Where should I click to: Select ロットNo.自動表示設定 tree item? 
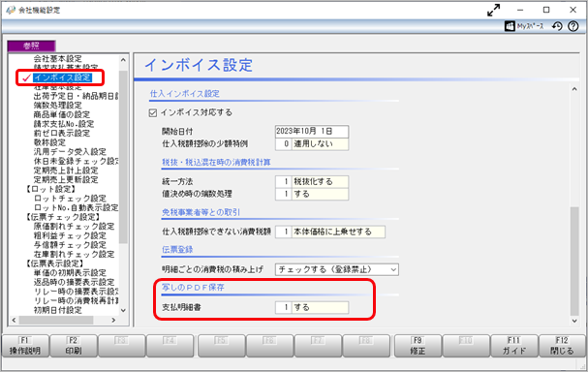[x=76, y=207]
